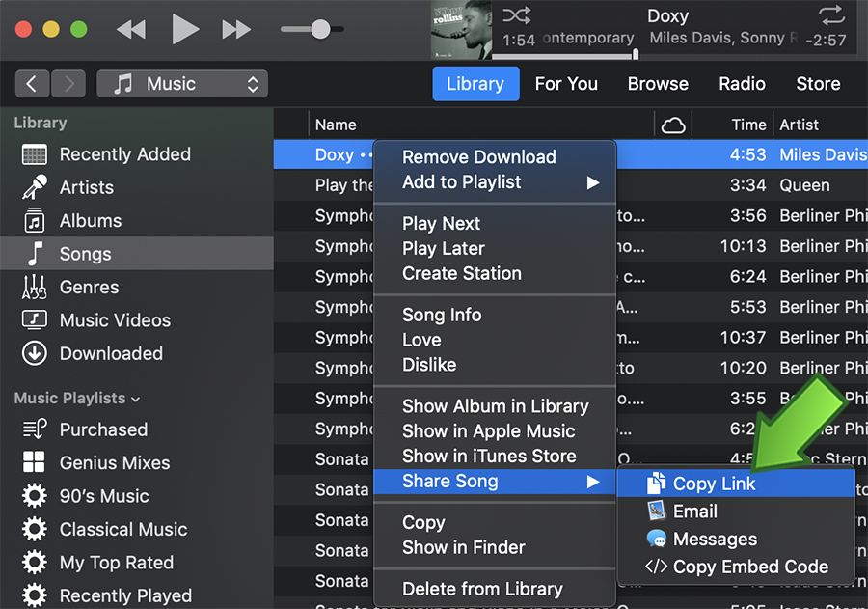Switch to the Library tab

[475, 84]
